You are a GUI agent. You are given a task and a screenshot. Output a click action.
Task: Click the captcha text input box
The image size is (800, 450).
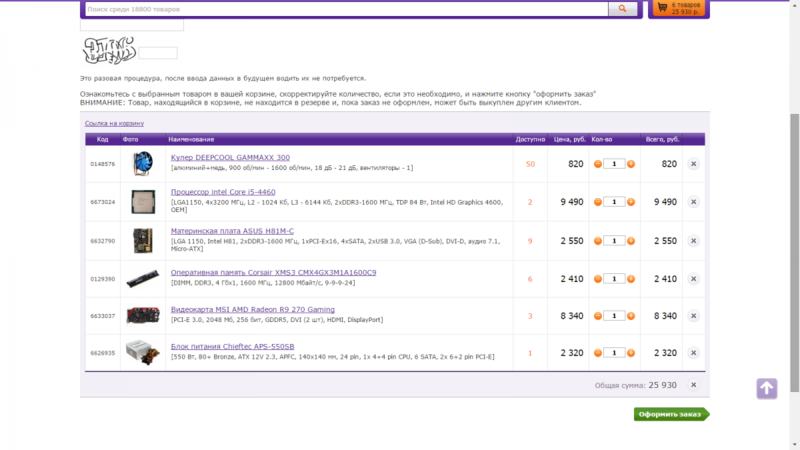point(158,53)
